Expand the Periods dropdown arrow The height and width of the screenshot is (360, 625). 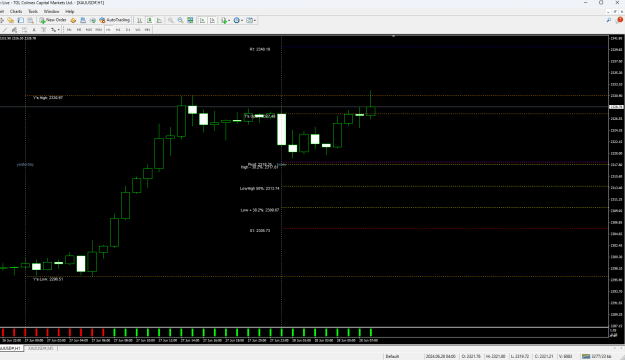pyautogui.click(x=242, y=20)
